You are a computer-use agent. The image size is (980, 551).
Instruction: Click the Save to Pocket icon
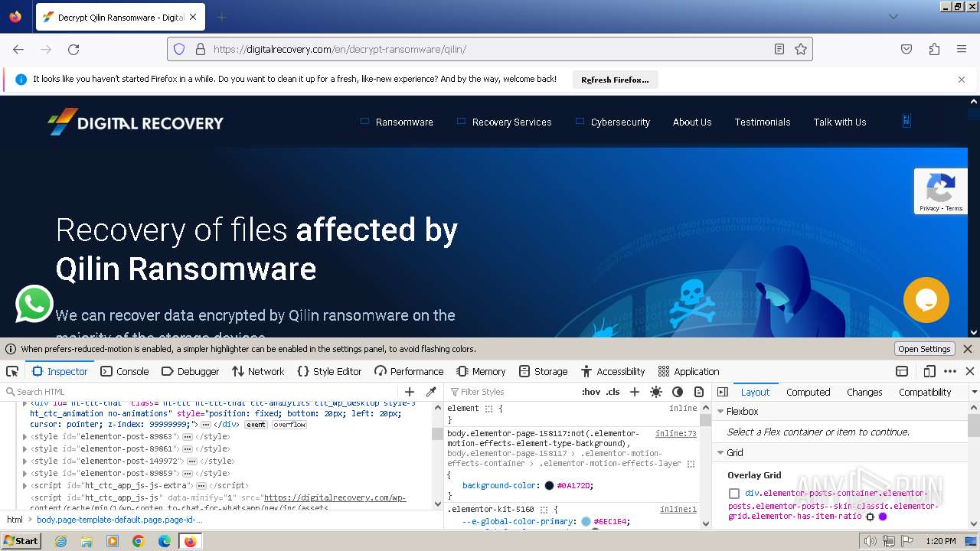coord(906,49)
